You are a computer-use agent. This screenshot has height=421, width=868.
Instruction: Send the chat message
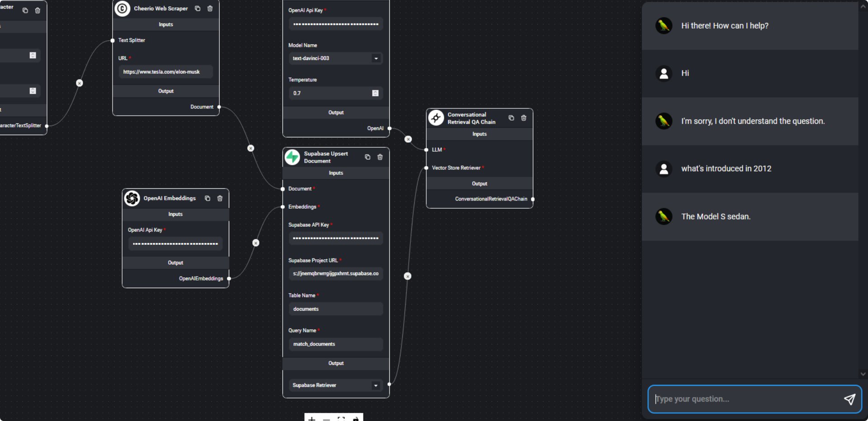[x=849, y=399]
